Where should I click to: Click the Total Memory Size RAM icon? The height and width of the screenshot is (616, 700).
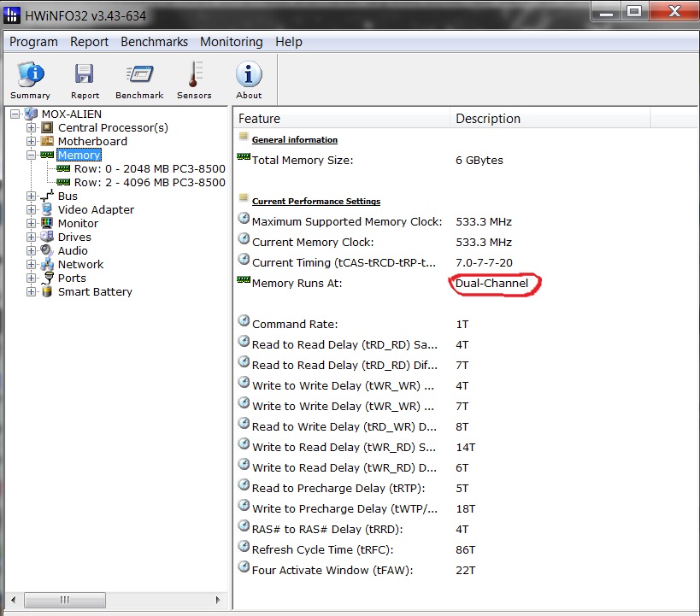[244, 156]
